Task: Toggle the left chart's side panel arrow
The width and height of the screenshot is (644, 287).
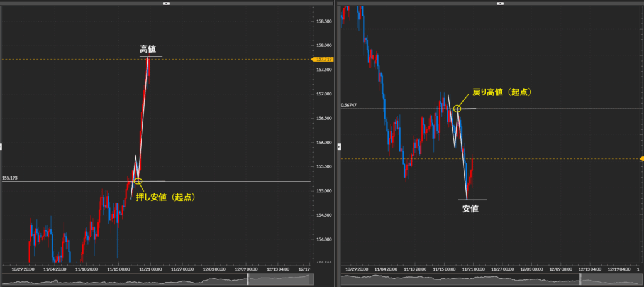Action: [x=2, y=146]
